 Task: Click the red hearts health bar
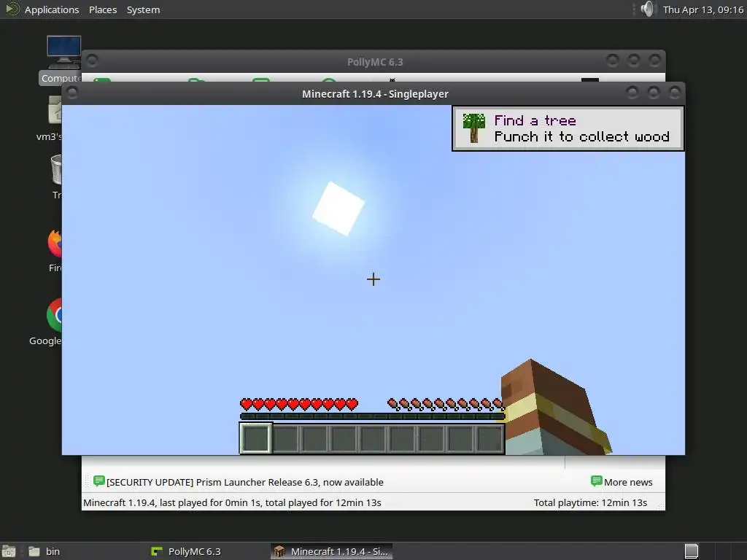(x=298, y=405)
